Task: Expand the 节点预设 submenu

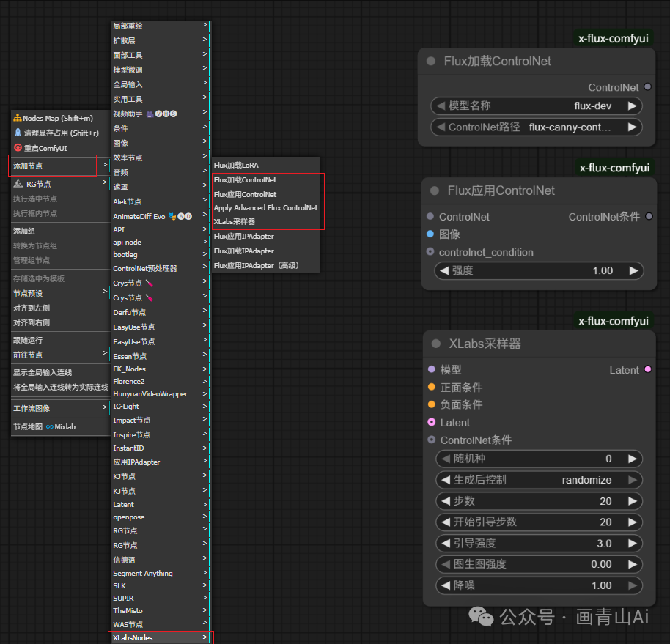Action: (x=60, y=293)
